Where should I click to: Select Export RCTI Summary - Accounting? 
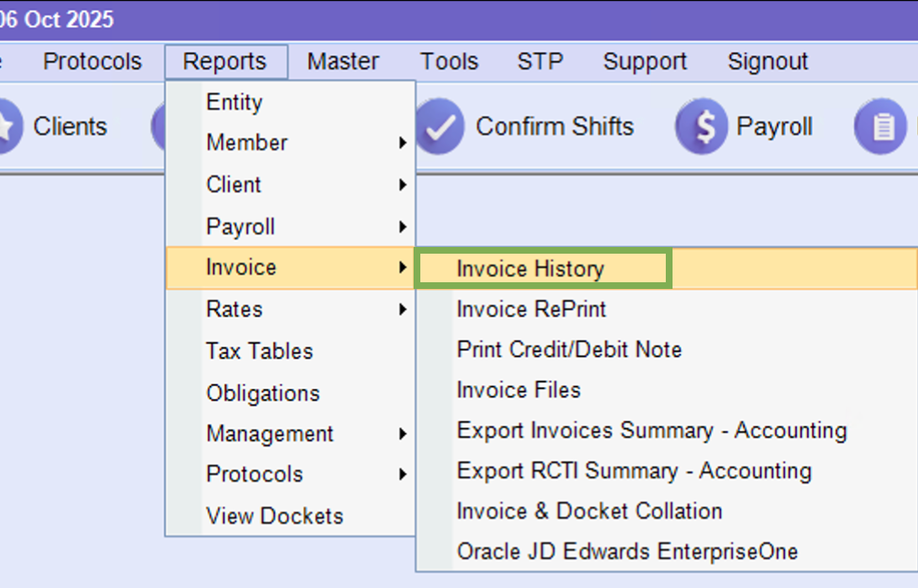point(634,470)
